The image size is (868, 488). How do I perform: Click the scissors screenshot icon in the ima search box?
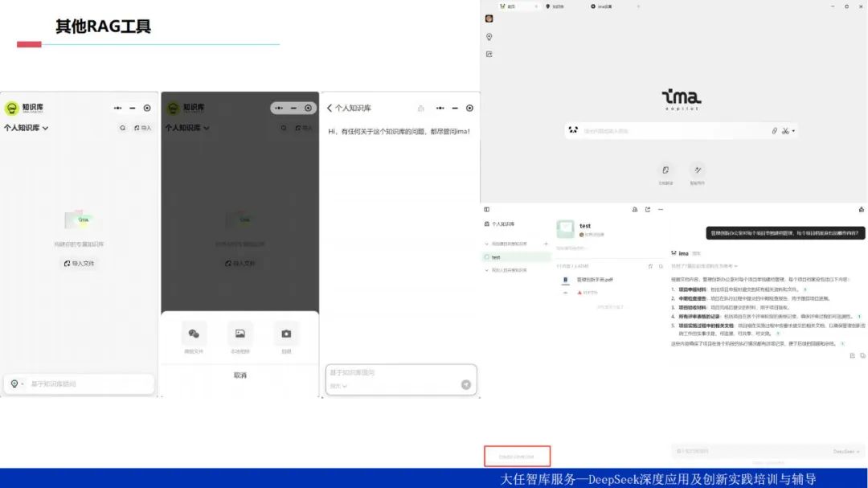coord(785,131)
